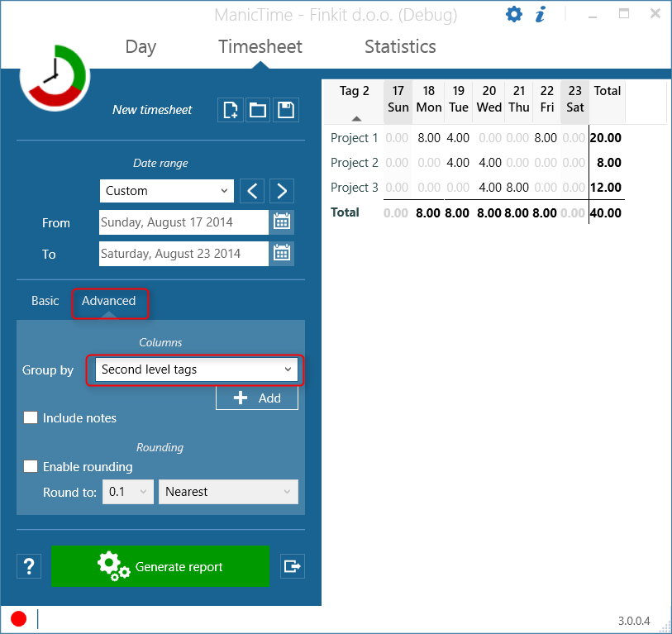Open the Custom date range dropdown

[x=167, y=191]
